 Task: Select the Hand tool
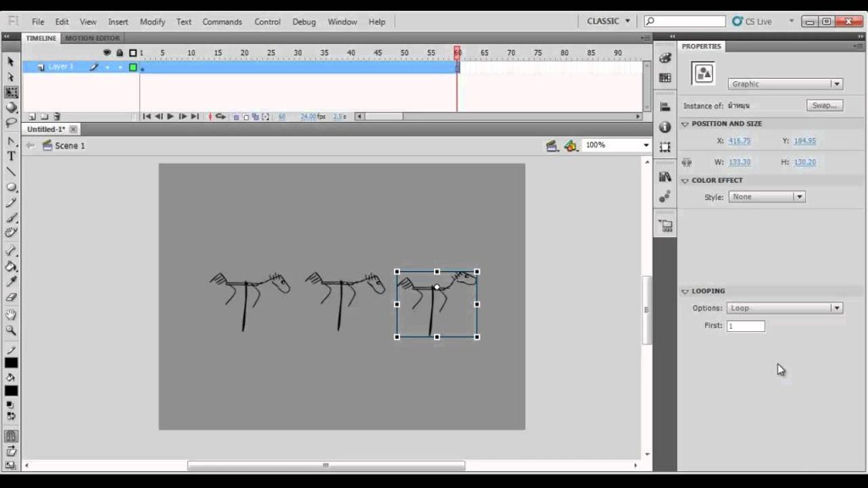tap(11, 315)
